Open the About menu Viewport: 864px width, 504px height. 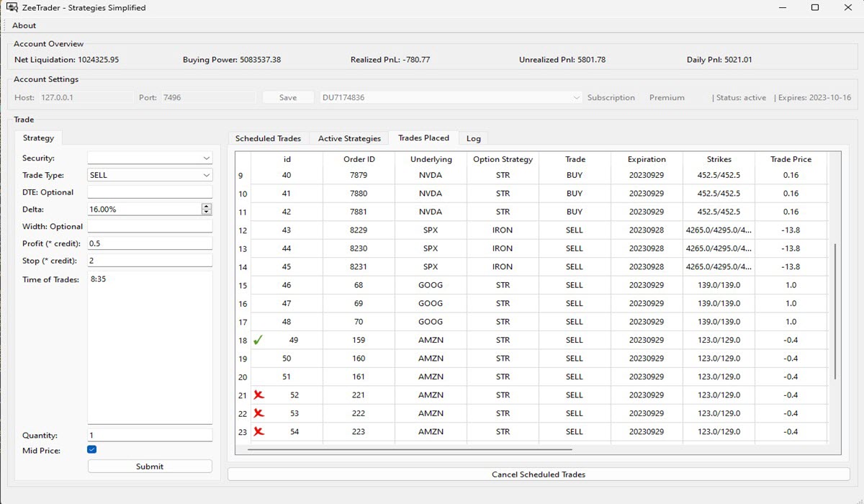[24, 26]
